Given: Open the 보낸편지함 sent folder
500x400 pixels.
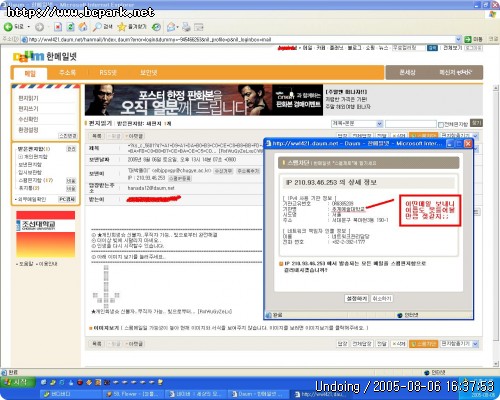Looking at the screenshot, I should click(x=30, y=165).
